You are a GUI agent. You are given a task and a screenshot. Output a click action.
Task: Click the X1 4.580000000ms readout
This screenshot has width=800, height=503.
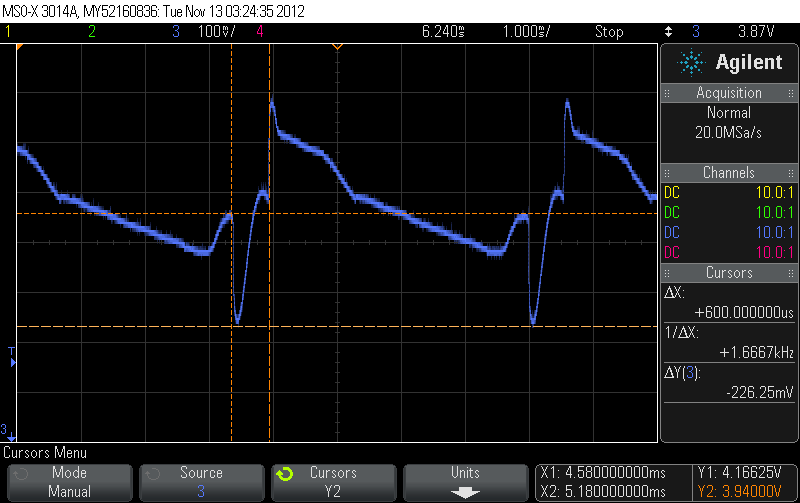point(603,473)
